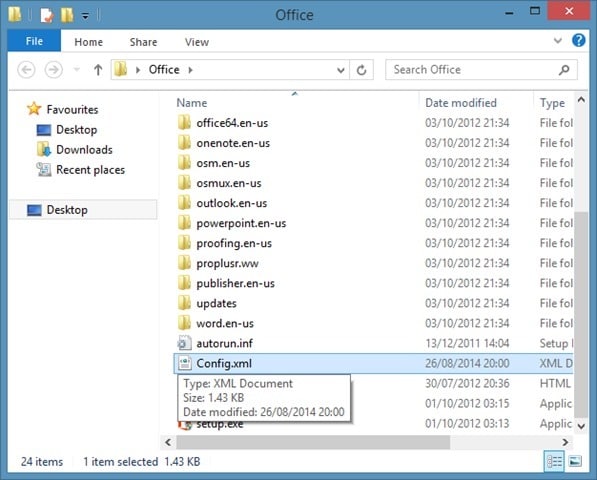This screenshot has width=597, height=480.
Task: Select the powerpoint.en-us folder icon
Action: pyautogui.click(x=185, y=223)
